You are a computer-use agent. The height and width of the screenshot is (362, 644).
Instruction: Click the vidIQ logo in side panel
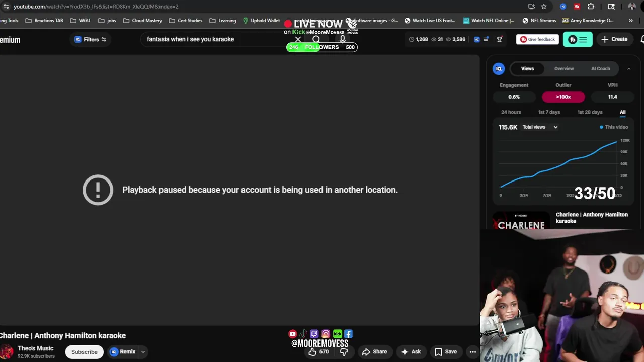(499, 69)
